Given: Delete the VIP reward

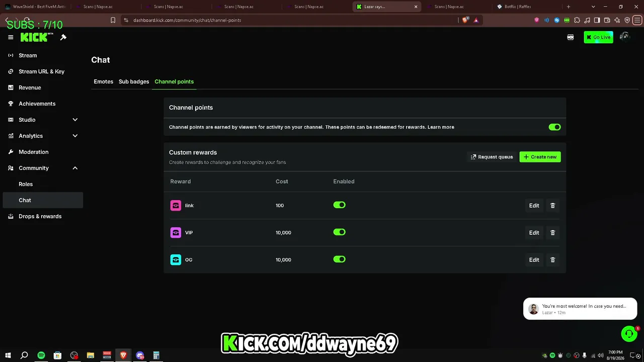Looking at the screenshot, I should [x=552, y=233].
